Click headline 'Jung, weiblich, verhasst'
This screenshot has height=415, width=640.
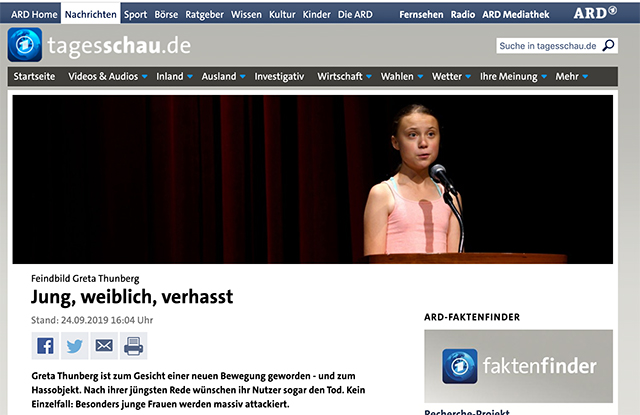coord(132,297)
